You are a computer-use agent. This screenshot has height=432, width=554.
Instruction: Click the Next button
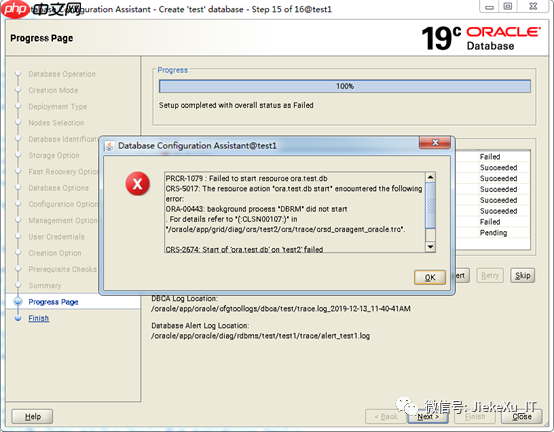[x=428, y=416]
